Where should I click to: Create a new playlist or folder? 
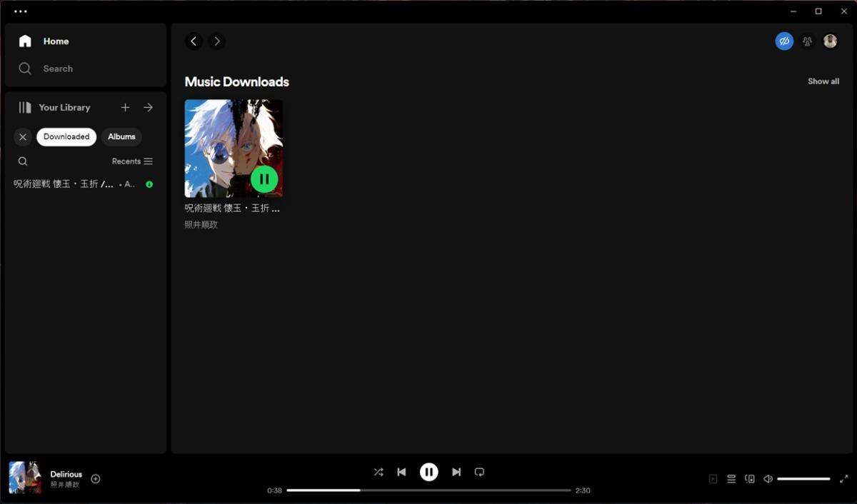coord(125,107)
